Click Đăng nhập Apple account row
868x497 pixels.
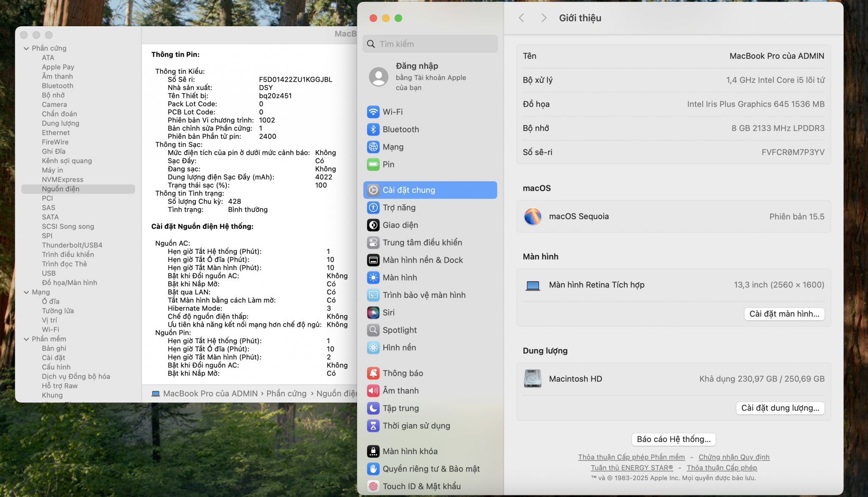click(x=430, y=77)
